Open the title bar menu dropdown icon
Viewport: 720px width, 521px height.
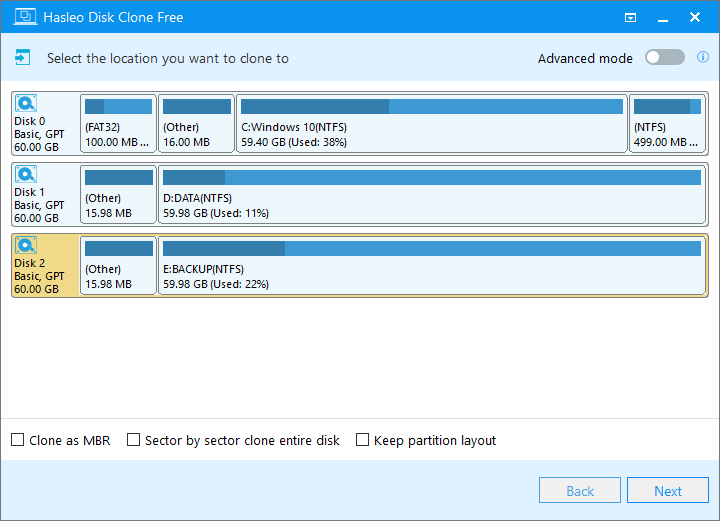point(630,17)
